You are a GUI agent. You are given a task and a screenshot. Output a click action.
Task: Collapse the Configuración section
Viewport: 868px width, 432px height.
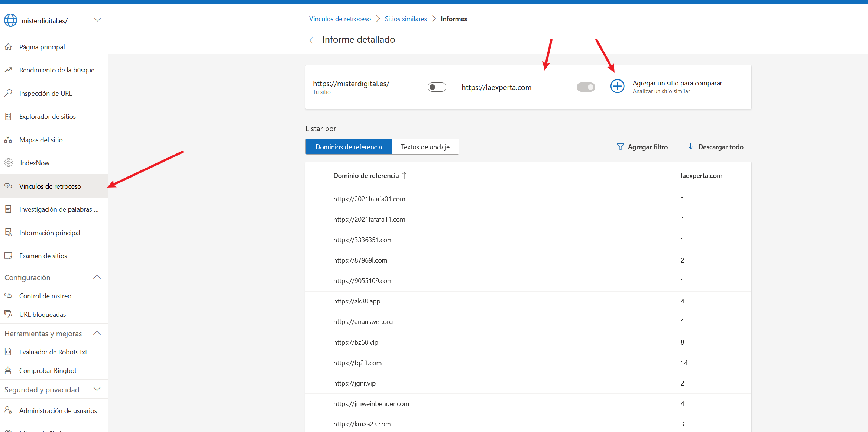coord(97,277)
